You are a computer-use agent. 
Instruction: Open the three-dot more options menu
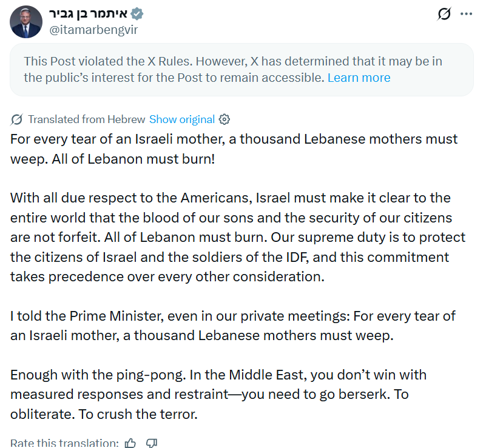(466, 14)
